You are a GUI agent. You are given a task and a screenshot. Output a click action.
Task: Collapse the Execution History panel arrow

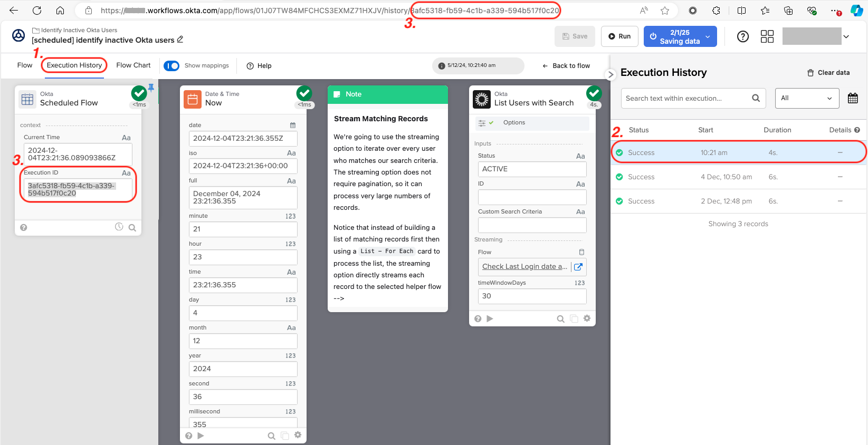611,74
